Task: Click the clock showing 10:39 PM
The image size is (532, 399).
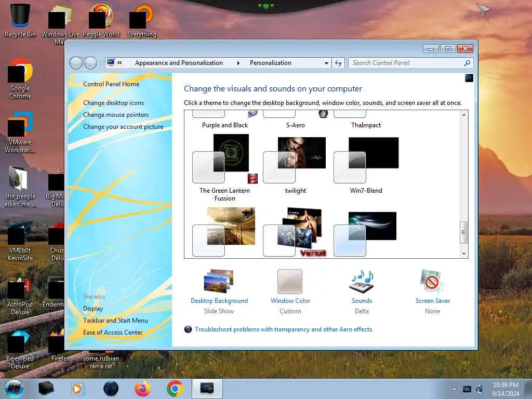Action: [x=506, y=385]
